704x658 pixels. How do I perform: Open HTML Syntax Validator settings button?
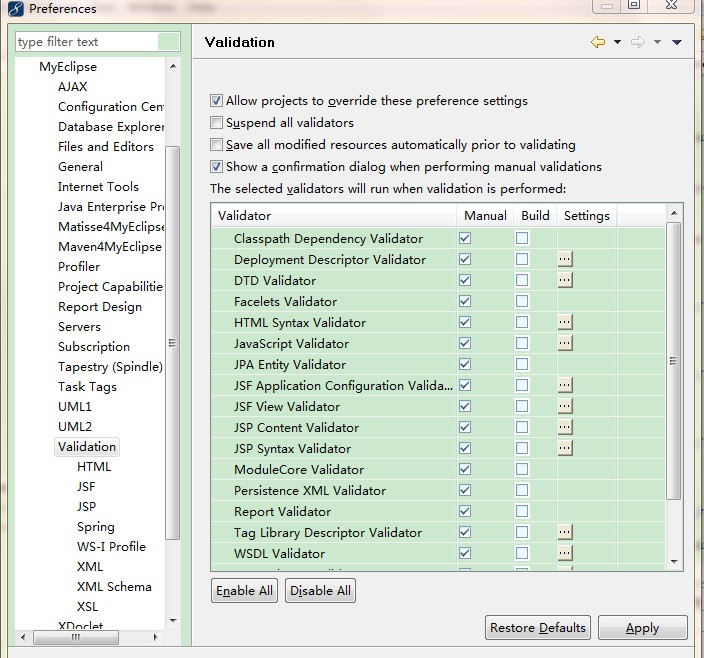pos(565,322)
